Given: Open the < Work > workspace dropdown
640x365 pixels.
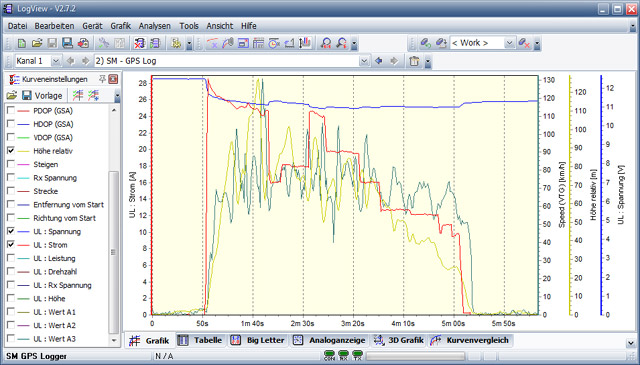Looking at the screenshot, I should 509,43.
